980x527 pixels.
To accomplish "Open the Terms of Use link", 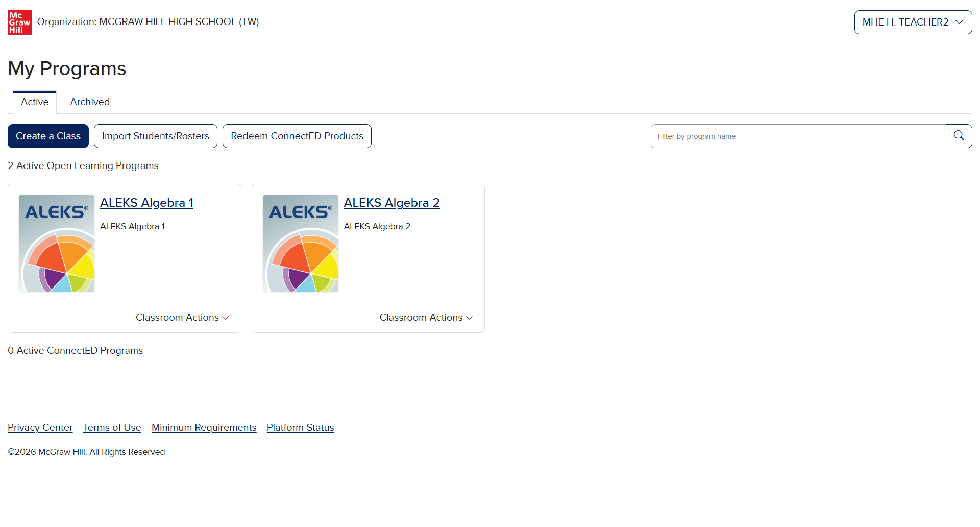I will click(x=112, y=427).
